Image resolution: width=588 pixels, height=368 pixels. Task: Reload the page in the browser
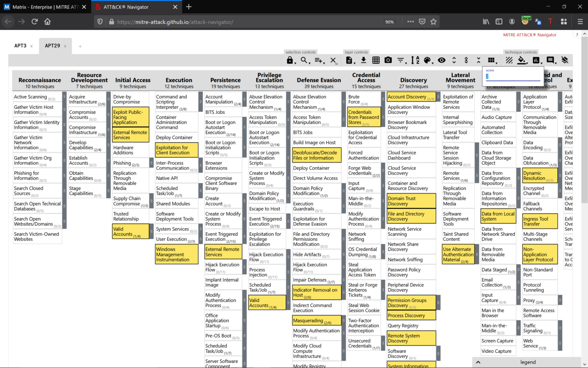pos(34,22)
